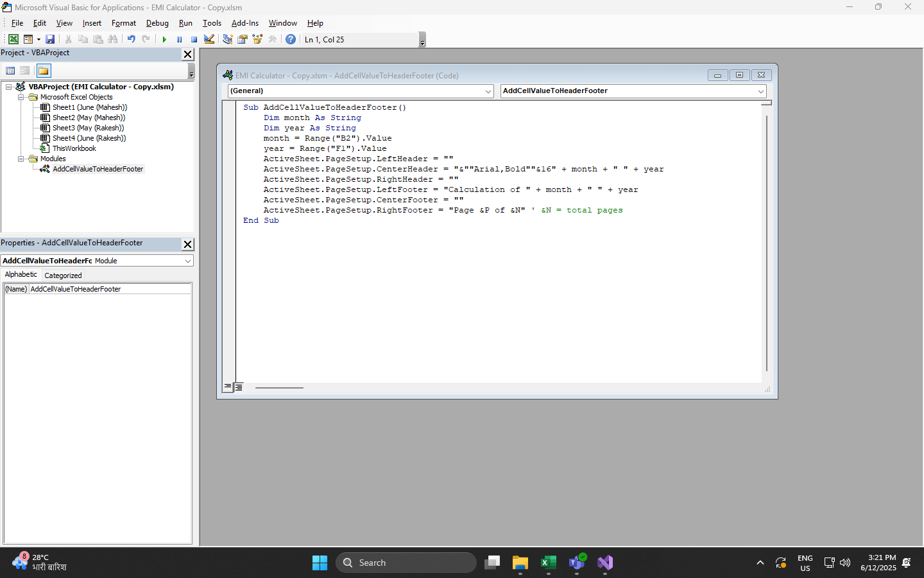
Task: Switch to Microsoft Excel view icon
Action: pyautogui.click(x=13, y=39)
